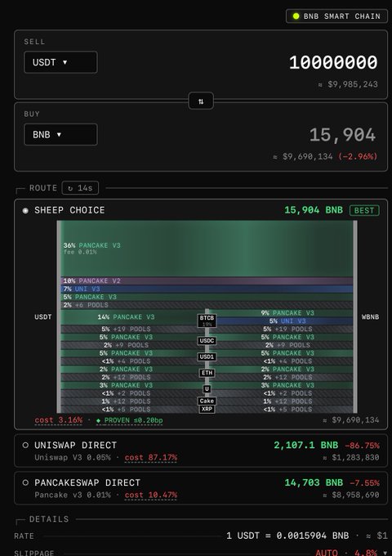
Task: Click the 2,107.1 BNB Uniswap quote
Action: pyautogui.click(x=306, y=445)
